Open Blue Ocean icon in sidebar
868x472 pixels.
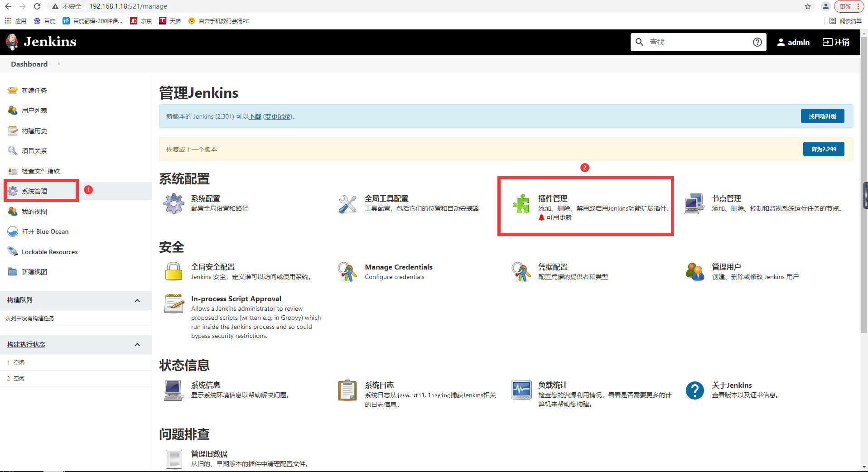[x=13, y=231]
